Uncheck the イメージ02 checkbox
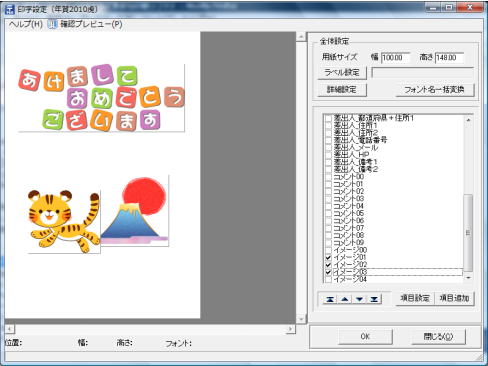Screen dimensions: 488x366 pyautogui.click(x=328, y=265)
